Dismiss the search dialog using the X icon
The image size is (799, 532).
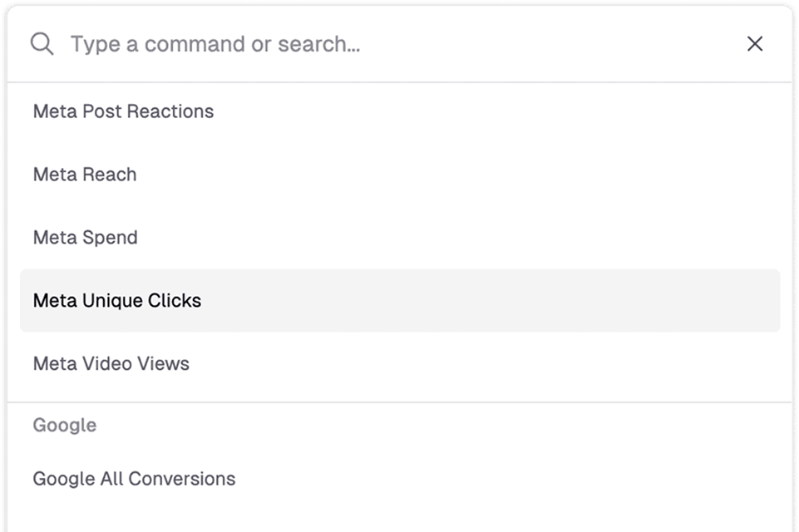pos(755,44)
